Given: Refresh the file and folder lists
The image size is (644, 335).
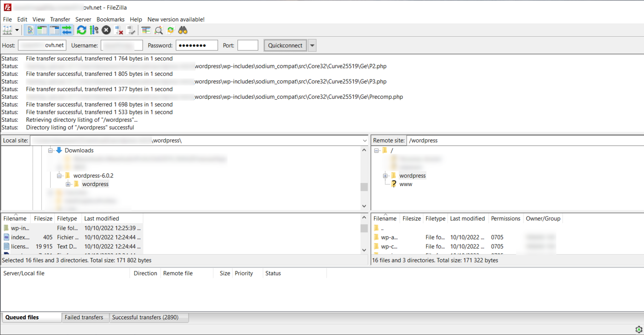Looking at the screenshot, I should 81,30.
